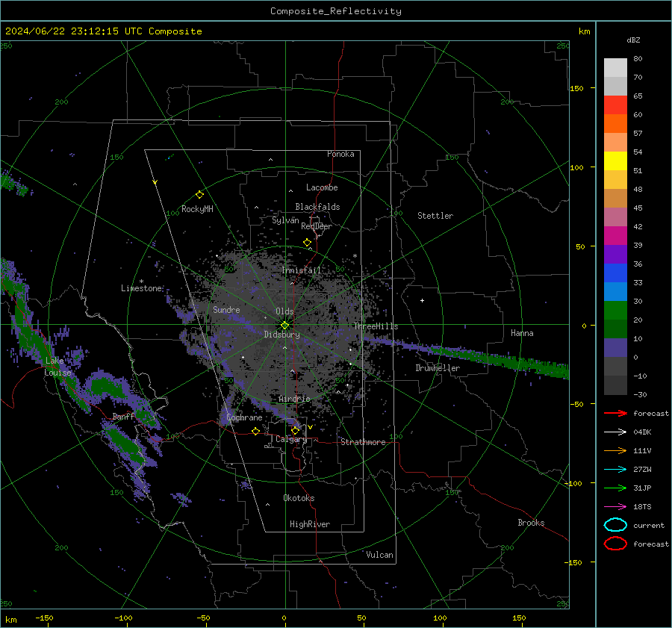Click the green 31JP arrow legend icon
Screen dimensions: 672x628
tap(615, 488)
